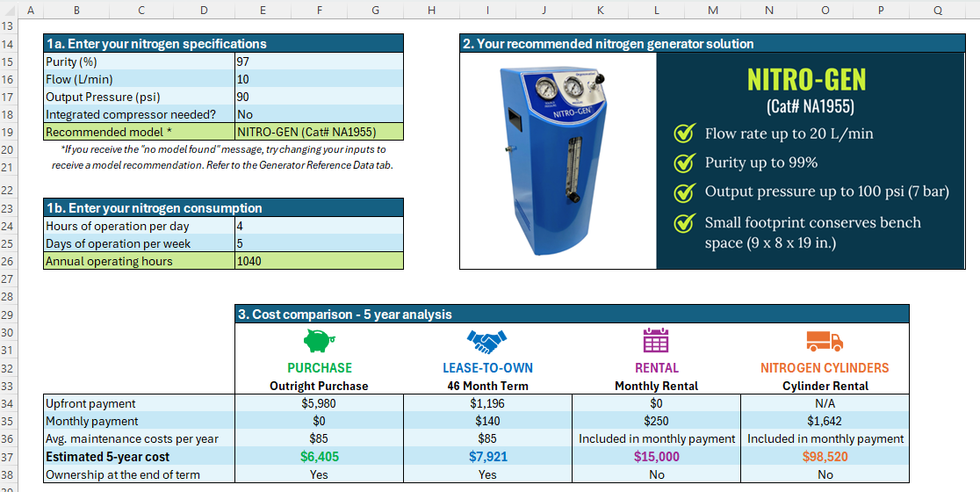Click '2. Your recommended nitrogen generator solution' header

pyautogui.click(x=712, y=44)
